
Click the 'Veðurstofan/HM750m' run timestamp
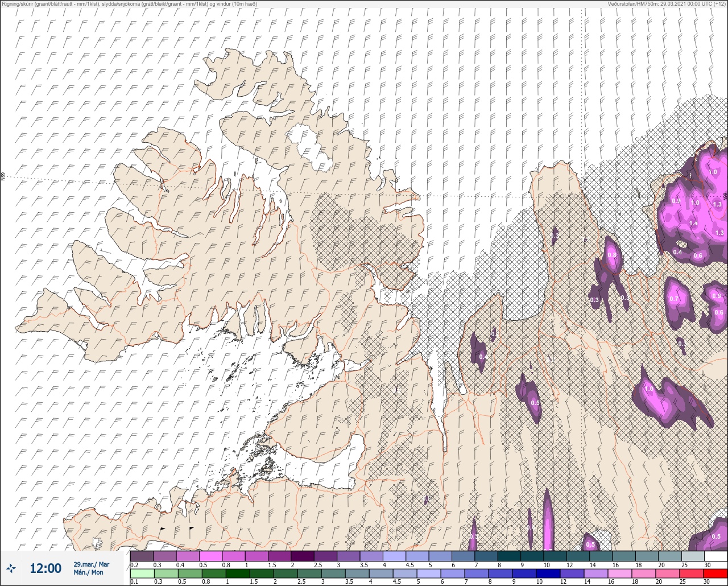coord(667,3)
